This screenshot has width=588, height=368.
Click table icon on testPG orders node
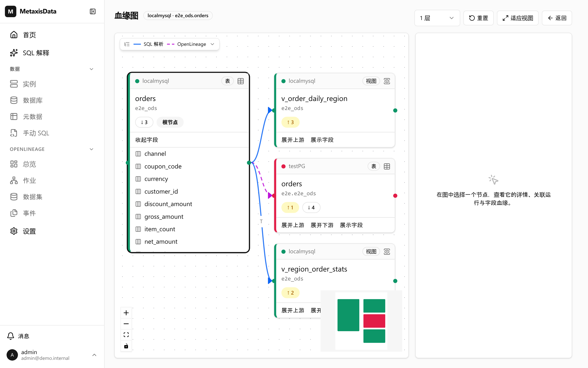click(387, 166)
